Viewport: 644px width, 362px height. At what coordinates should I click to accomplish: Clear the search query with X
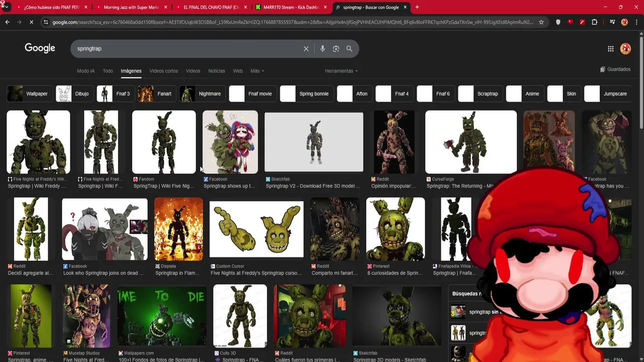306,49
